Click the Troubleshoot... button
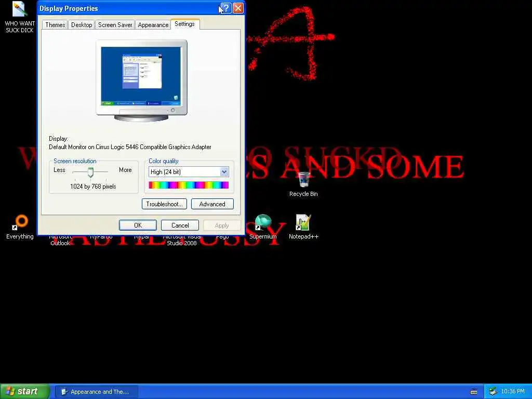The height and width of the screenshot is (399, 532). pos(164,204)
